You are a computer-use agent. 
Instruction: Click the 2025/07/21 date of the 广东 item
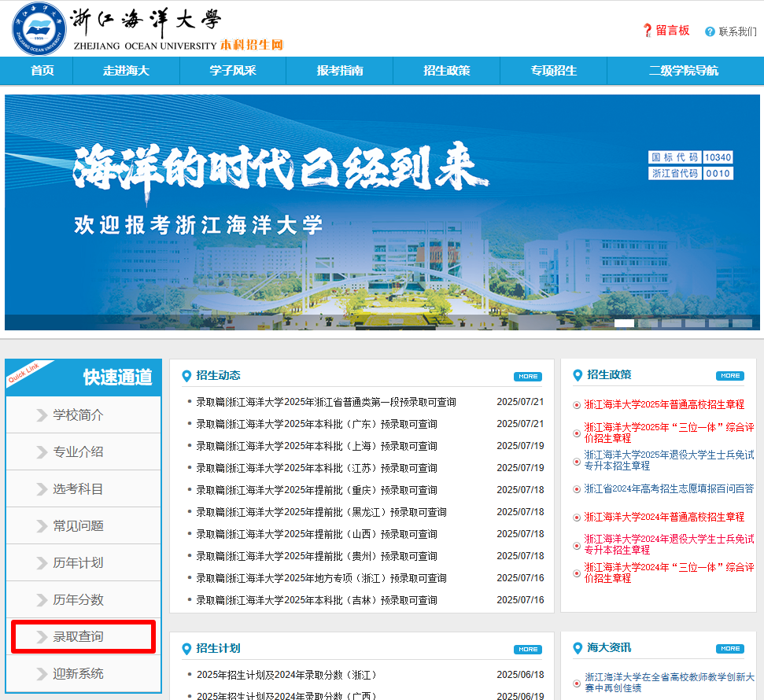tap(520, 424)
